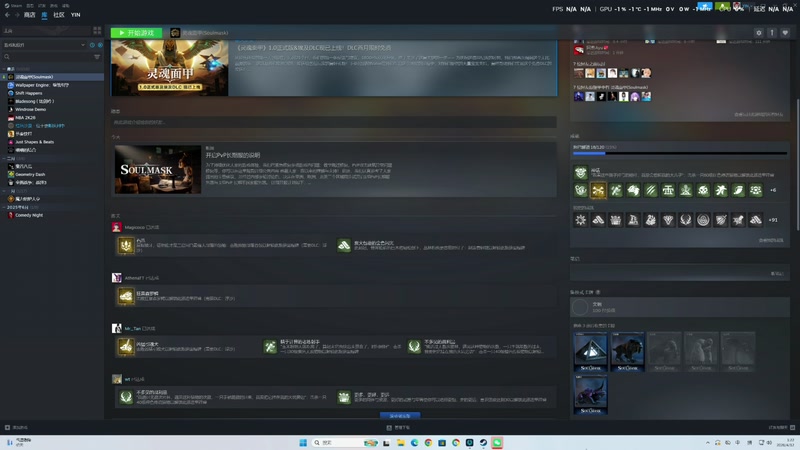
Task: Go forward with the right arrow
Action: [17, 15]
